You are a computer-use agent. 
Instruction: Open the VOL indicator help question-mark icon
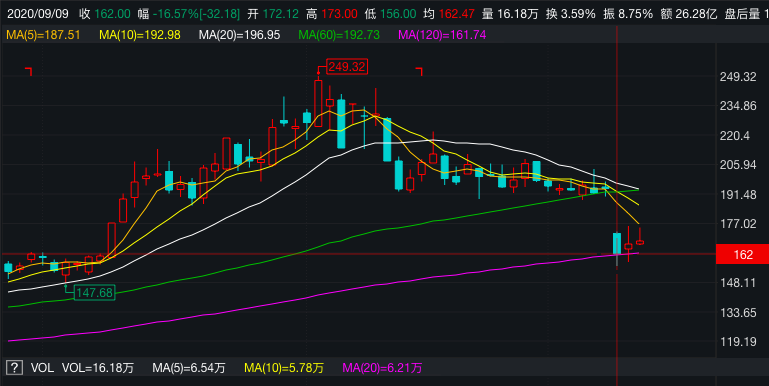(14, 367)
